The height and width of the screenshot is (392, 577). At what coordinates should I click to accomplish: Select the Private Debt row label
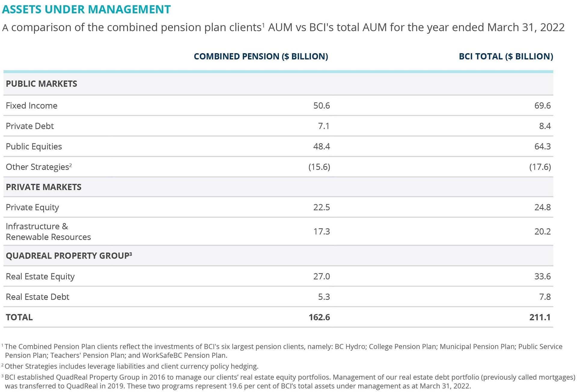coord(30,126)
